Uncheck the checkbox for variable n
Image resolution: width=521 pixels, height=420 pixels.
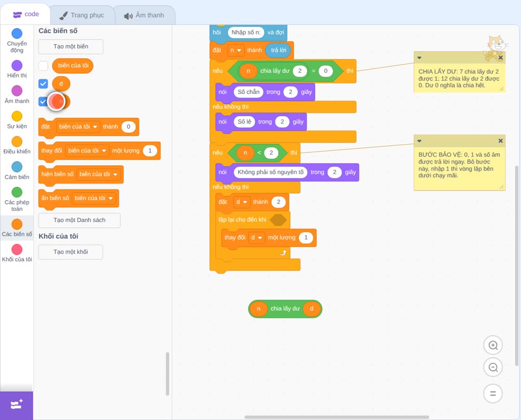pos(43,102)
